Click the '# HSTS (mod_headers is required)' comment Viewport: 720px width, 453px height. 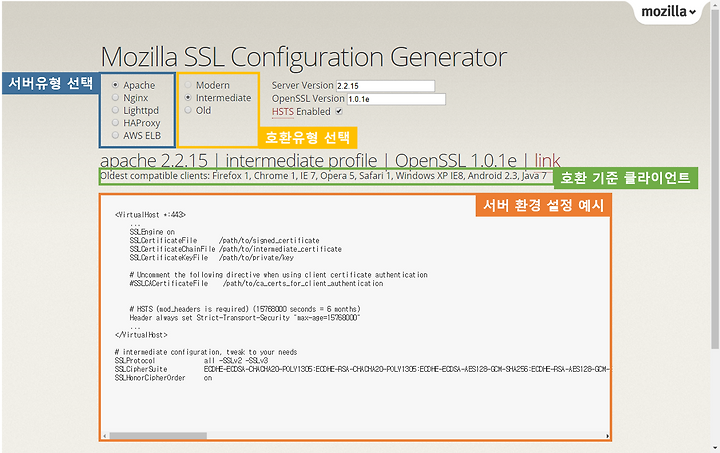coord(245,309)
